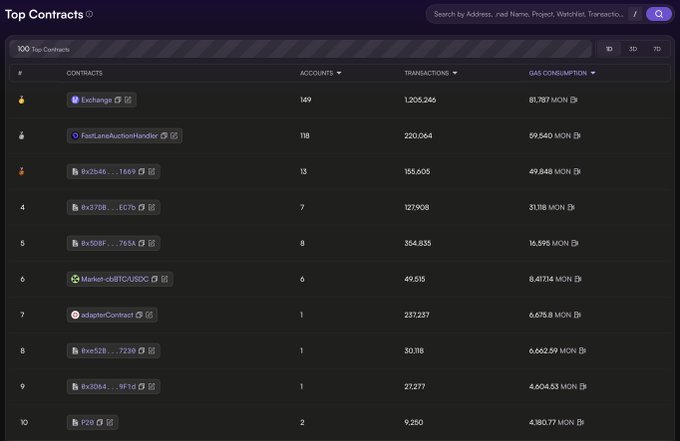Click gas icon next to 49,848 MON
Screen dimensions: 680x441
coord(577,172)
